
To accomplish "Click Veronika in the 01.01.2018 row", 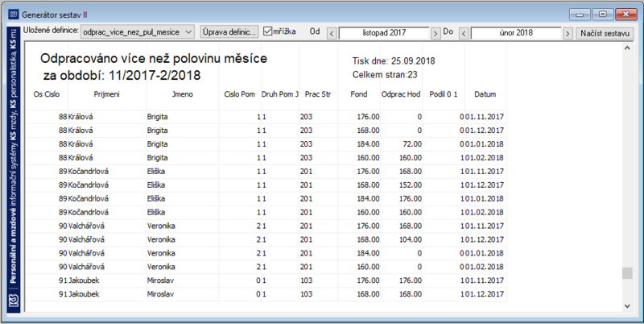I will tap(161, 253).
